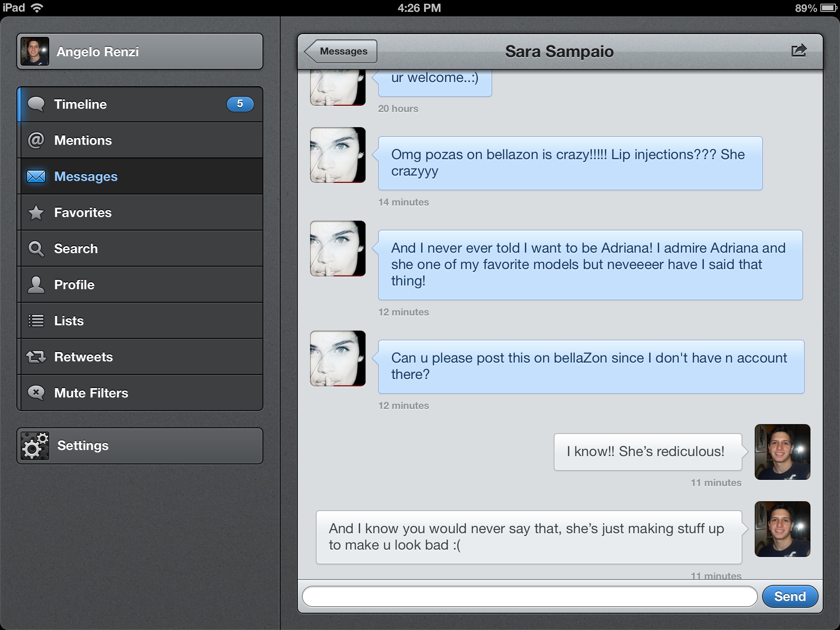
Task: Open the Timeline speech bubble icon
Action: tap(36, 104)
